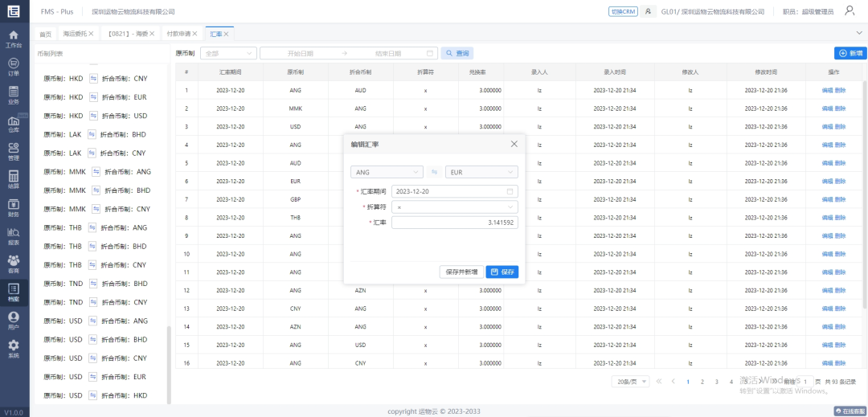Click swap icon in THB to BHD list row
Image resolution: width=868 pixels, height=417 pixels.
pos(92,246)
